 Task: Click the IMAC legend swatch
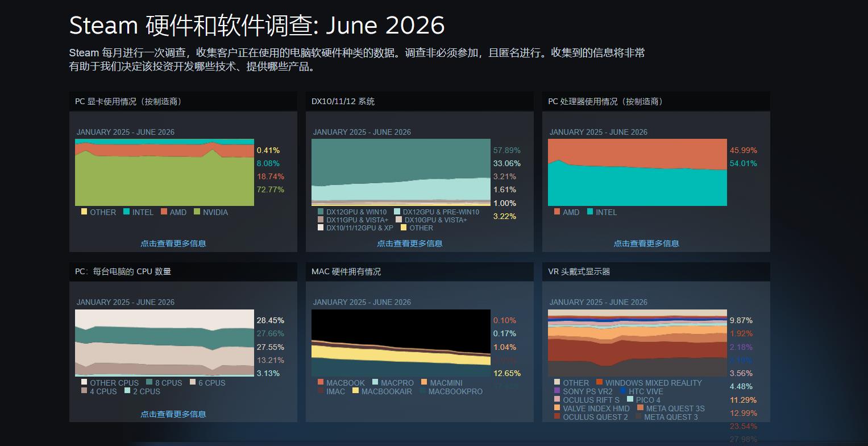[x=321, y=391]
